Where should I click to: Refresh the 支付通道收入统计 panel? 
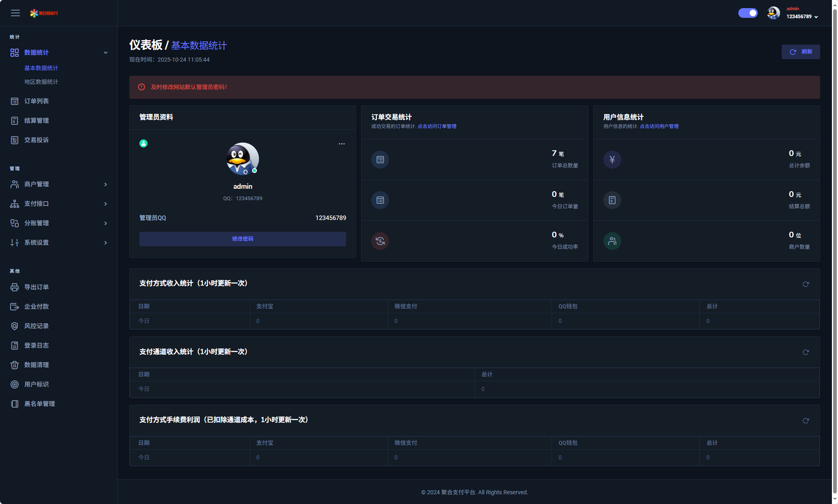click(806, 352)
